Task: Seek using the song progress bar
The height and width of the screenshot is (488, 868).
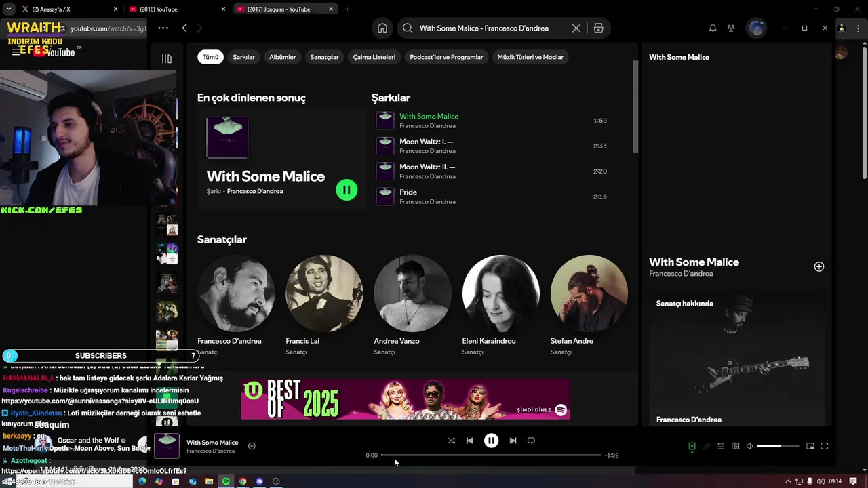Action: (x=491, y=455)
